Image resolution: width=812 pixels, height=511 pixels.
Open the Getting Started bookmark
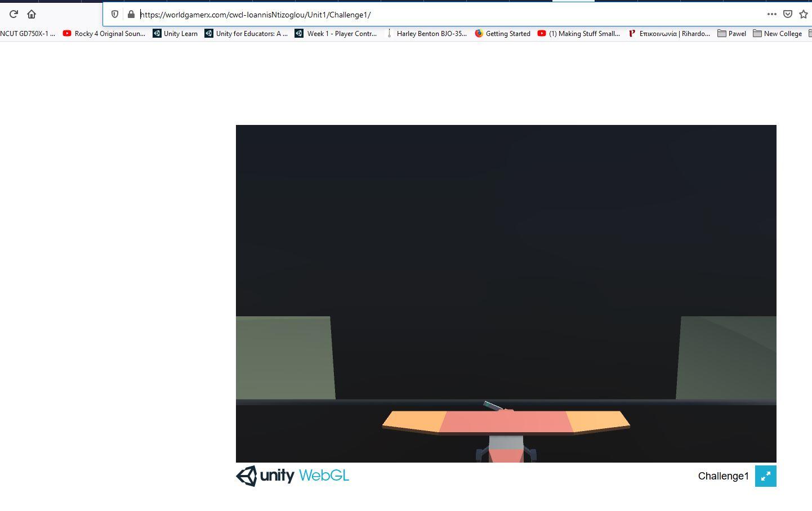click(x=502, y=34)
